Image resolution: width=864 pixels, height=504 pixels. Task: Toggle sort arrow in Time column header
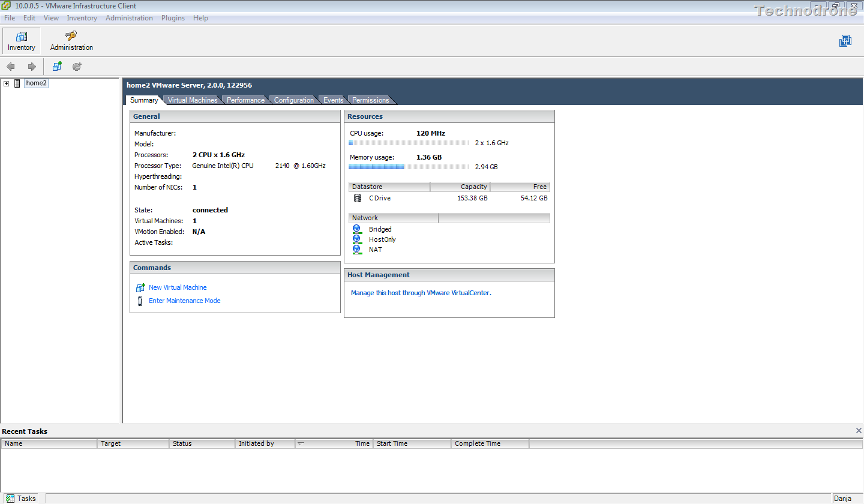click(301, 443)
